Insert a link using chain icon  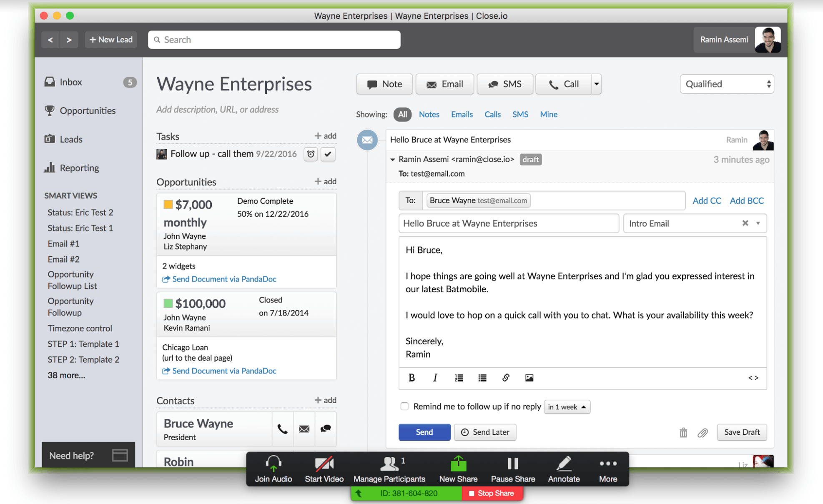[505, 378]
